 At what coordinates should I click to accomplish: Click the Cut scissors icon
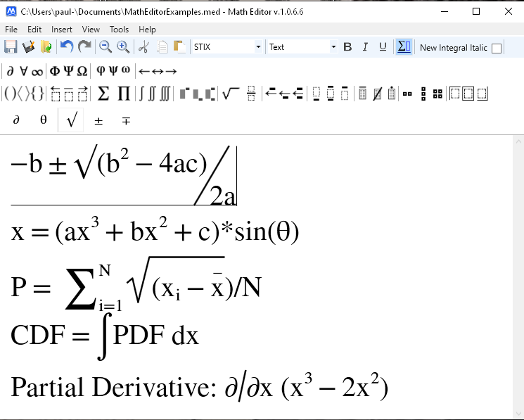(143, 47)
